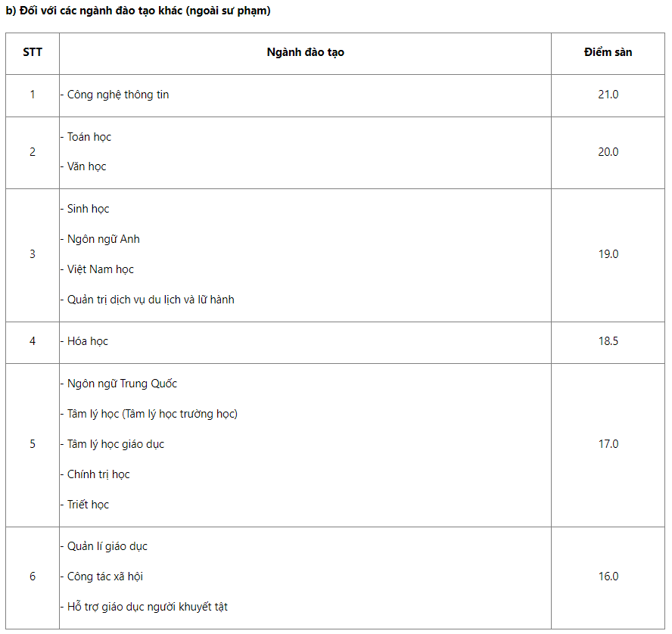Viewport: 672px width, 634px height.
Task: Select the Toán học entry
Action: 89,137
